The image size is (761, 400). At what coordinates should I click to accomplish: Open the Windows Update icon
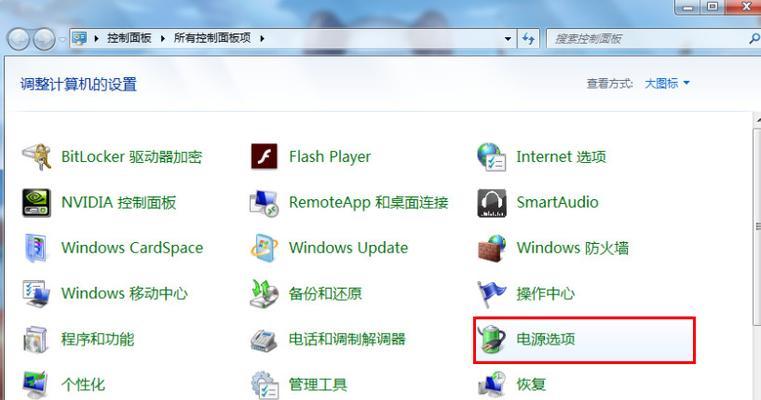point(264,248)
